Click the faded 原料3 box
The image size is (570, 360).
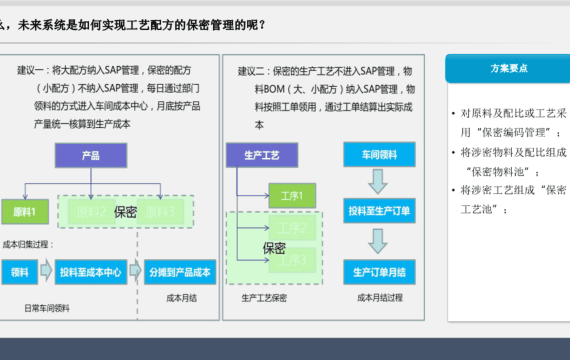(160, 212)
